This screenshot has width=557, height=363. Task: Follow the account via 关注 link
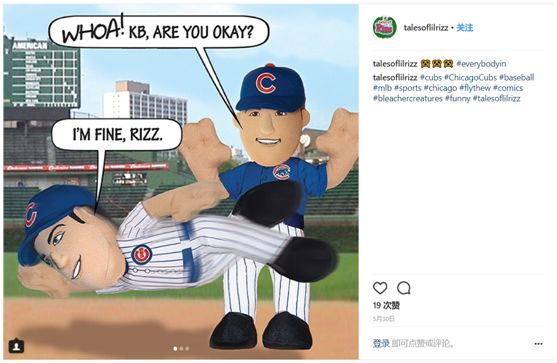465,28
